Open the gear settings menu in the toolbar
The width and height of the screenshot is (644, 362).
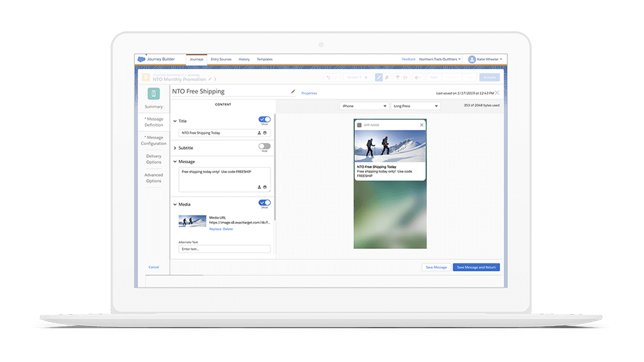417,78
